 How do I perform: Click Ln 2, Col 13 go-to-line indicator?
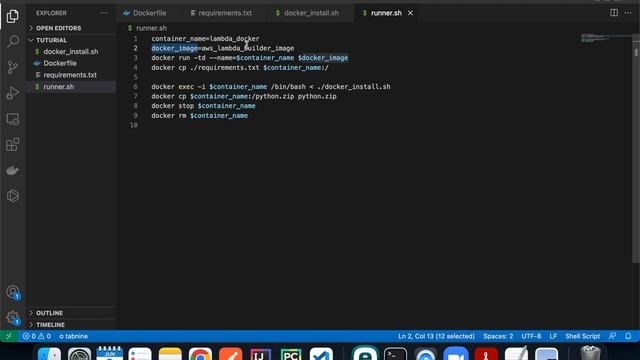(436, 336)
